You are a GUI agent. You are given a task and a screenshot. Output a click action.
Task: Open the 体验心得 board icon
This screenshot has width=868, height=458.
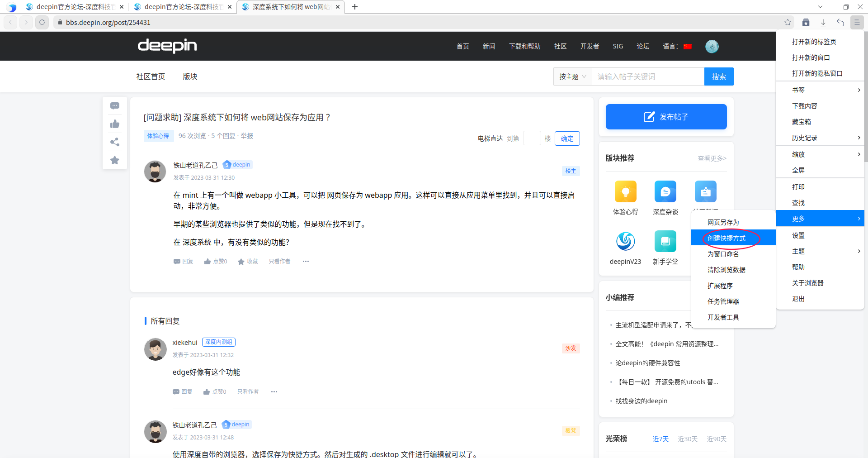click(x=625, y=191)
